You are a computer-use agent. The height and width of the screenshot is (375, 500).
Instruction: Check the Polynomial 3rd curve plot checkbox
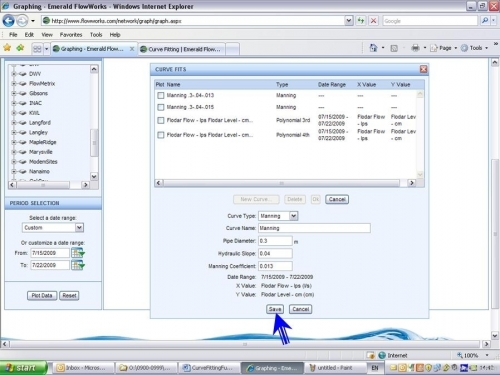[161, 120]
